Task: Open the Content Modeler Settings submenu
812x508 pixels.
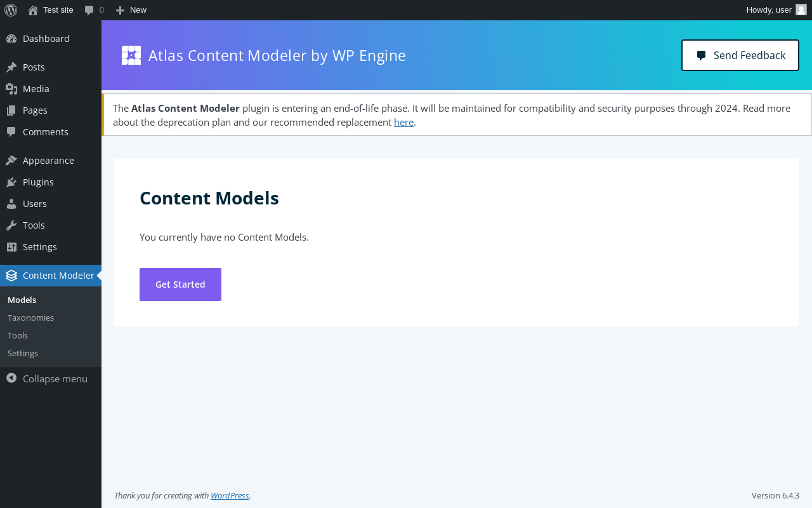Action: tap(23, 353)
